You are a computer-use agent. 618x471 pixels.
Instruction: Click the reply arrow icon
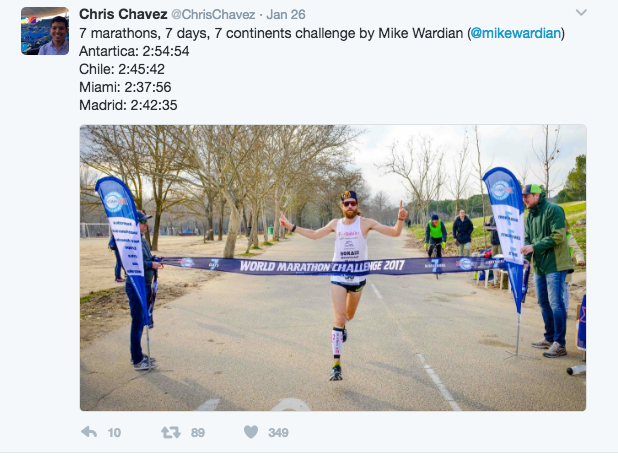coord(89,432)
